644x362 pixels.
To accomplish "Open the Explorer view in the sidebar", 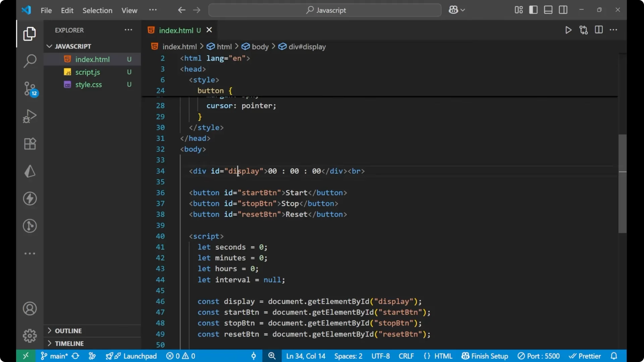I will pyautogui.click(x=30, y=34).
